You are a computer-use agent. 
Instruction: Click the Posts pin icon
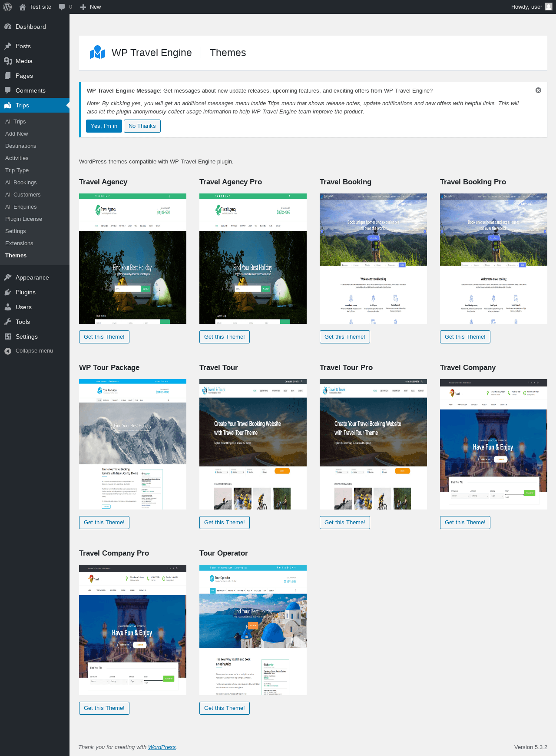coord(8,46)
